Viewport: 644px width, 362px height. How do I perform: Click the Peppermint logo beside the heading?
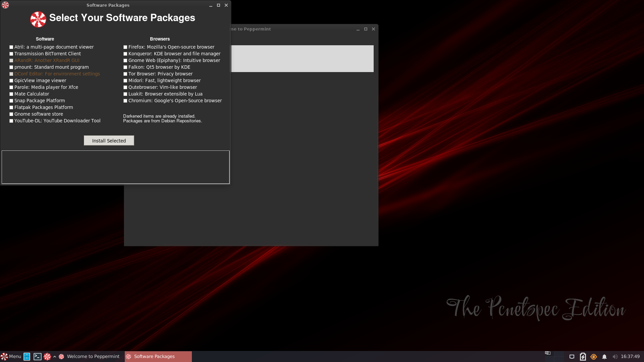38,19
